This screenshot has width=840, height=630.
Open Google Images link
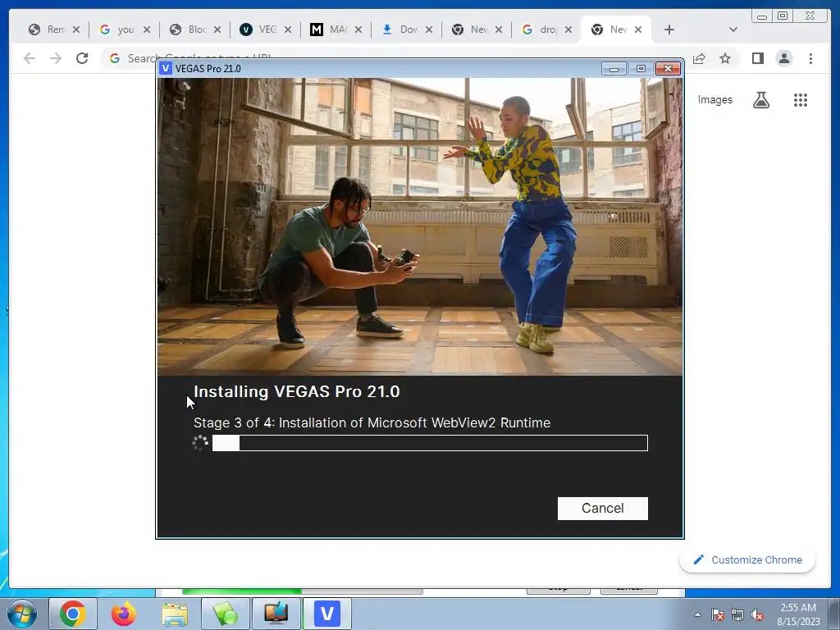(x=714, y=99)
